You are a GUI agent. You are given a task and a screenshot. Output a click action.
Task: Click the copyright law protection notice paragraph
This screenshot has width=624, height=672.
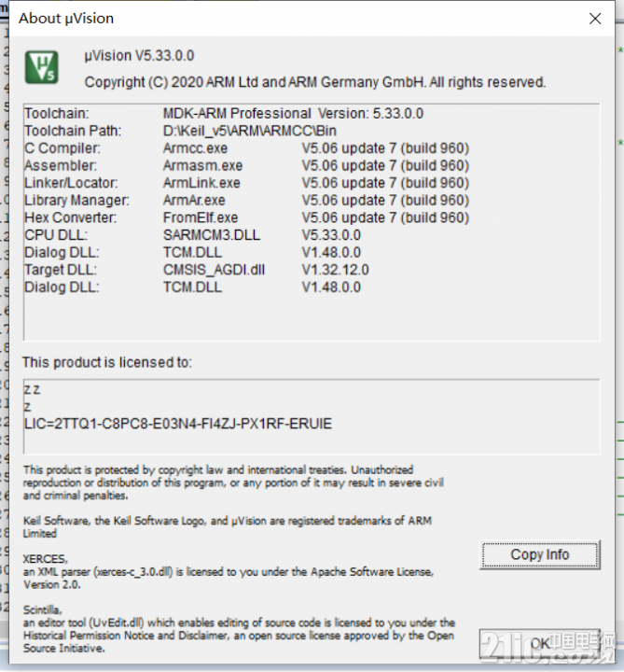(x=233, y=483)
